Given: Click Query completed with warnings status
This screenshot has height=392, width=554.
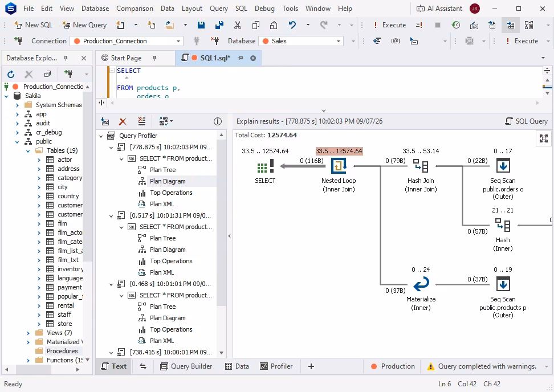Looking at the screenshot, I should click(x=482, y=366).
